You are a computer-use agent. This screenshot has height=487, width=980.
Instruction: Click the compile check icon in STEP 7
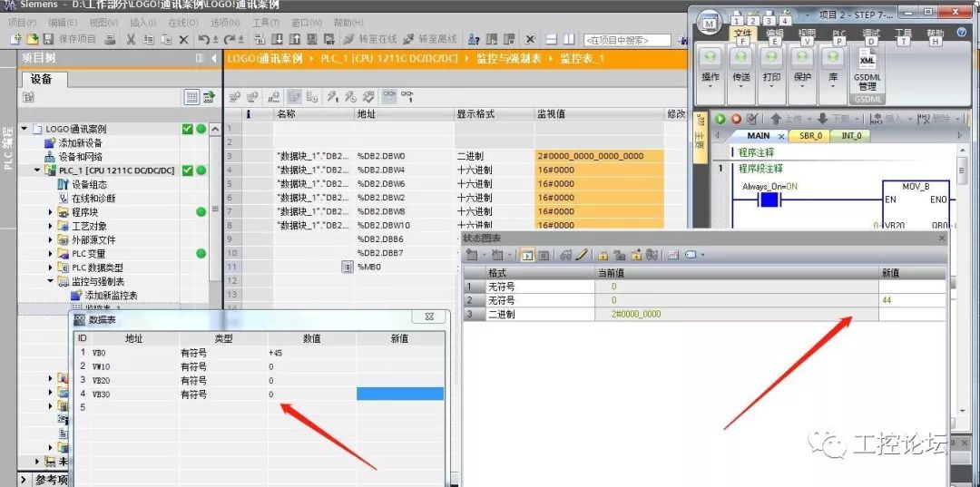tap(752, 119)
